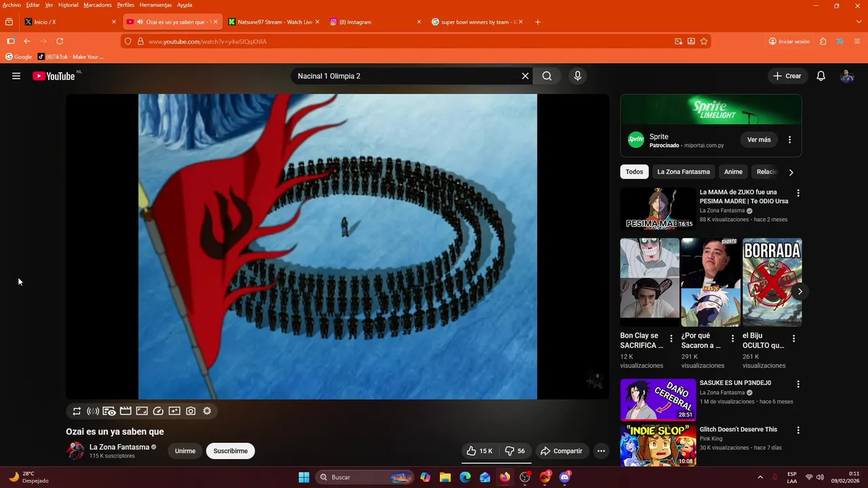Open SASUKE ES UN P3NDEJ0 video title
The image size is (868, 488).
pyautogui.click(x=735, y=383)
